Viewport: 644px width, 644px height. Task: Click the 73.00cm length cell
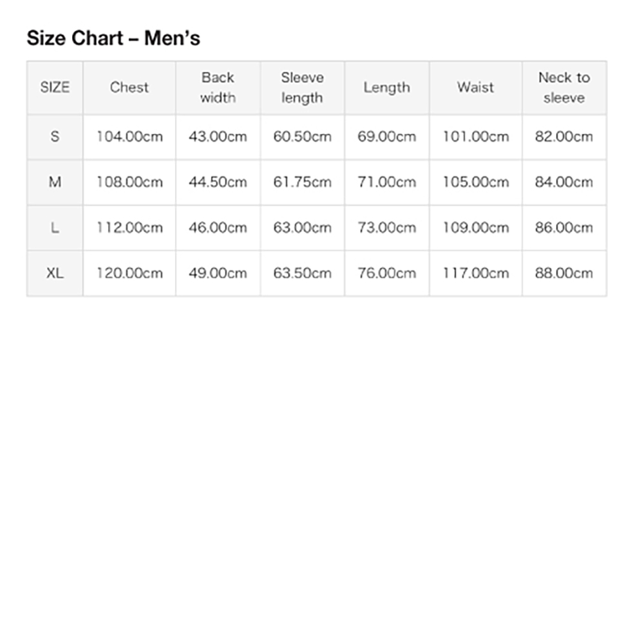[x=387, y=228]
